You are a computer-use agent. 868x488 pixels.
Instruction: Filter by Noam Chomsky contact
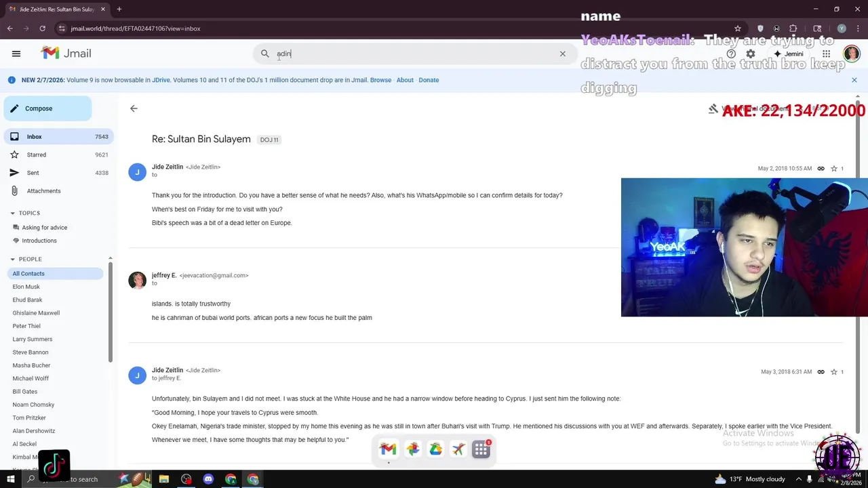[x=33, y=405]
